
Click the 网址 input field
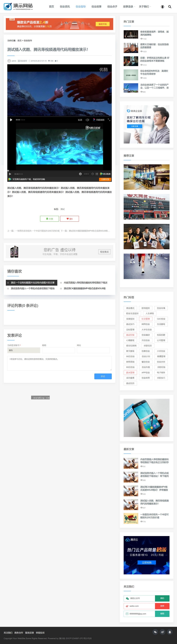point(93,350)
